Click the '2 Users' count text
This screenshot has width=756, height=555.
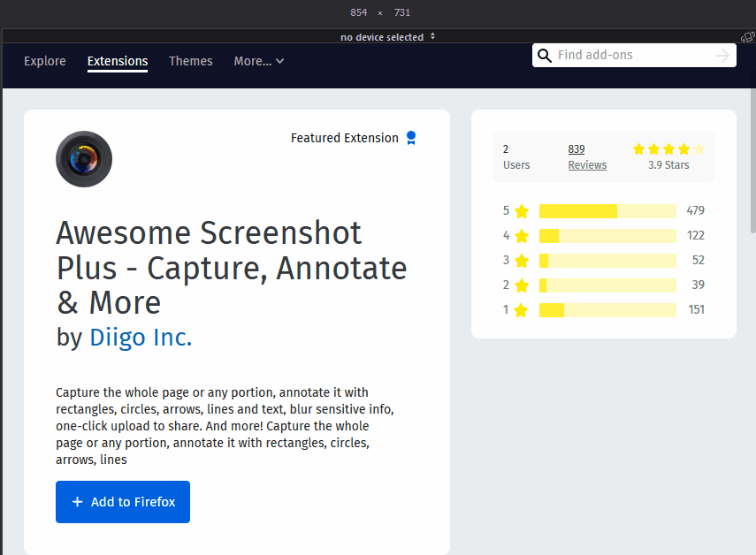point(516,157)
